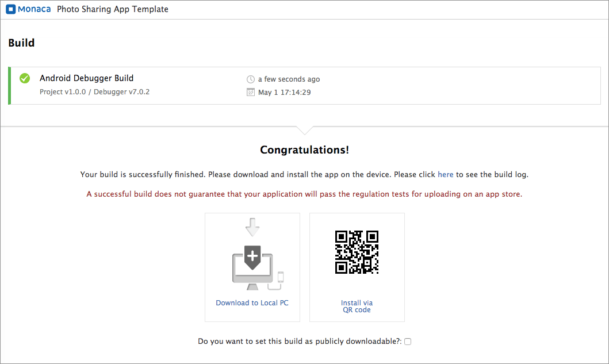The width and height of the screenshot is (609, 364).
Task: Click the calendar icon beside May 1 date
Action: point(251,92)
